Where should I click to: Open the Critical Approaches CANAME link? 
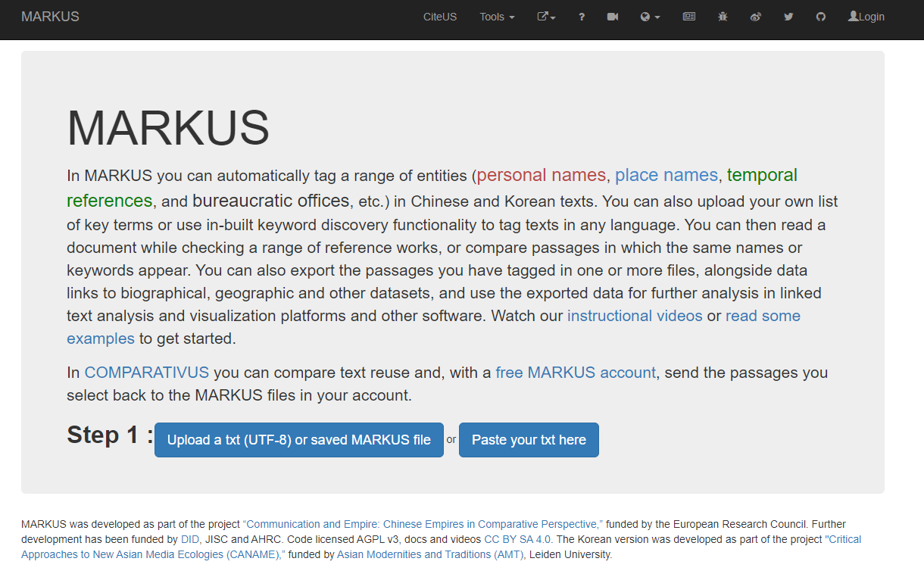pos(442,547)
